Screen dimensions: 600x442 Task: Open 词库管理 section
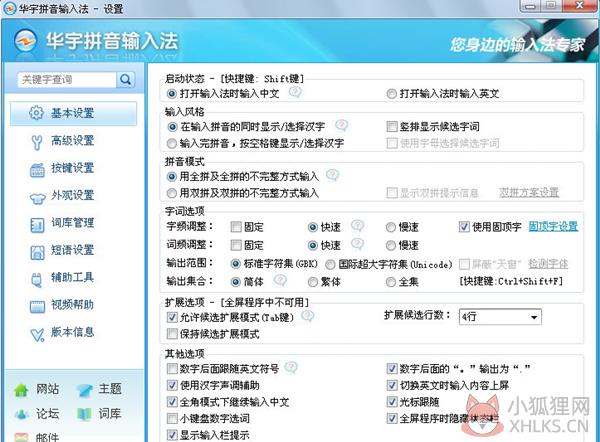point(73,223)
